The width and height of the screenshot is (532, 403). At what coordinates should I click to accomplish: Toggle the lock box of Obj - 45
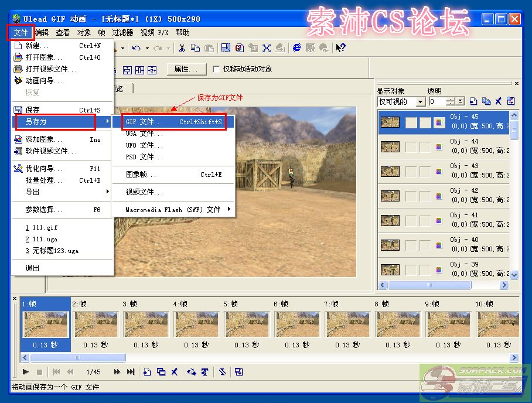(425, 122)
